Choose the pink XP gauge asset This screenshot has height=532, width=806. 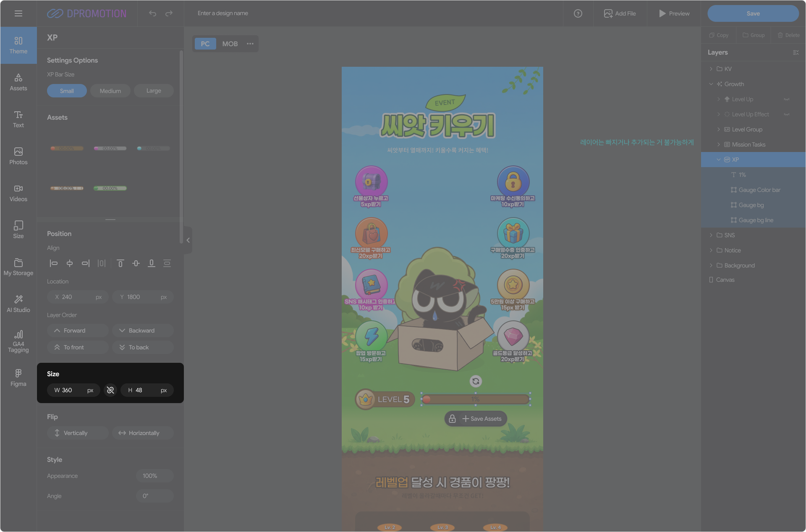pos(110,148)
